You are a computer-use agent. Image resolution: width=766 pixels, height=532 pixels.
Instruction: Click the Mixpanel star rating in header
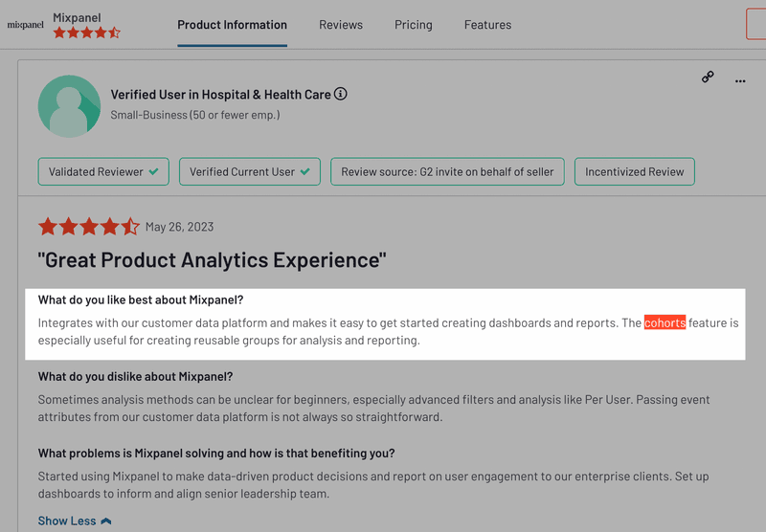tap(86, 33)
